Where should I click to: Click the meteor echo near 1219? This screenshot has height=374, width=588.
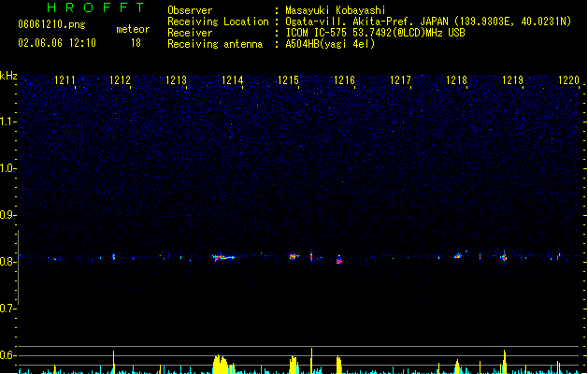click(505, 256)
